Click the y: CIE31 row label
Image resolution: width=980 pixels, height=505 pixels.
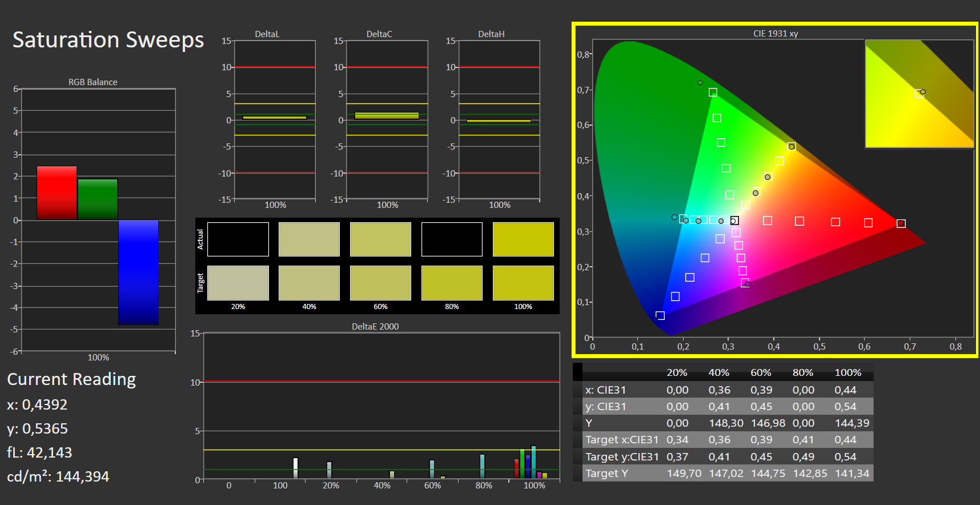(x=605, y=407)
